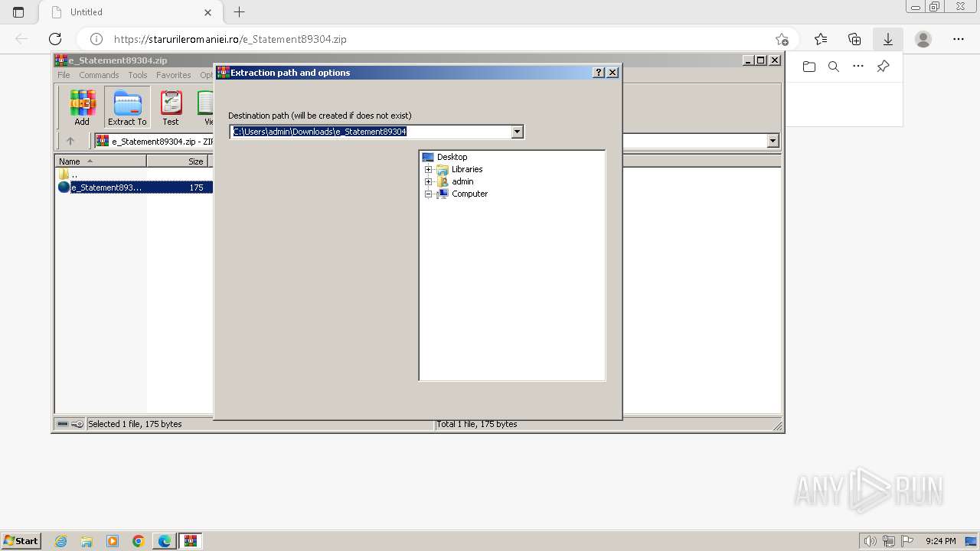This screenshot has width=980, height=551.
Task: Select admin in the folder tree
Action: pyautogui.click(x=462, y=181)
